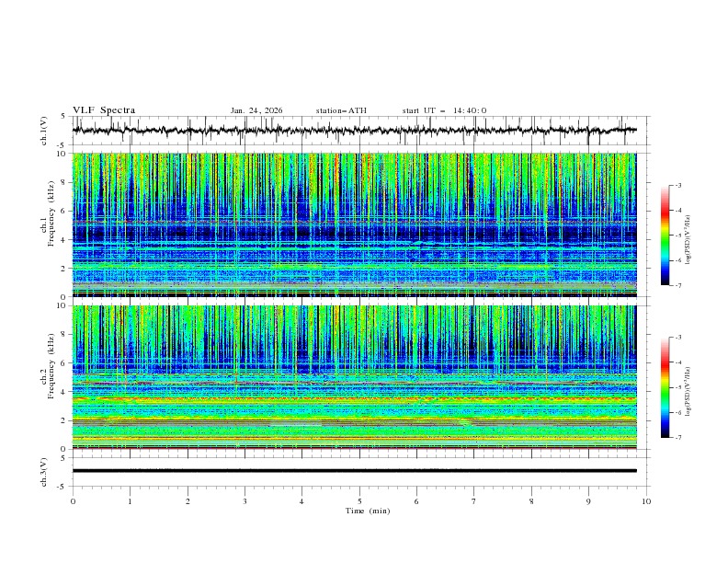The height and width of the screenshot is (563, 728).
Task: Click the 'VLF Spectra' title text
Action: [x=104, y=110]
